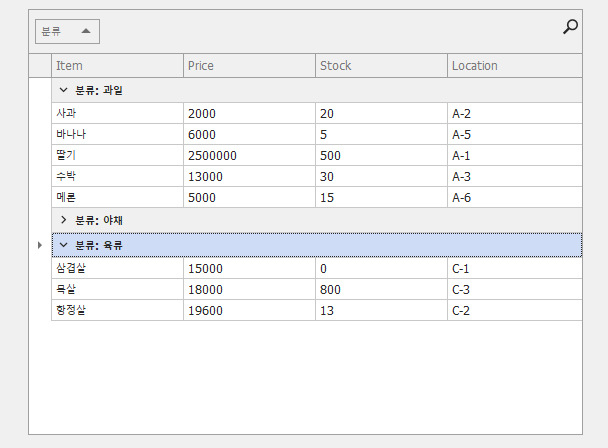Select the 분류: 야채 group row label
608x448 pixels.
(x=99, y=220)
